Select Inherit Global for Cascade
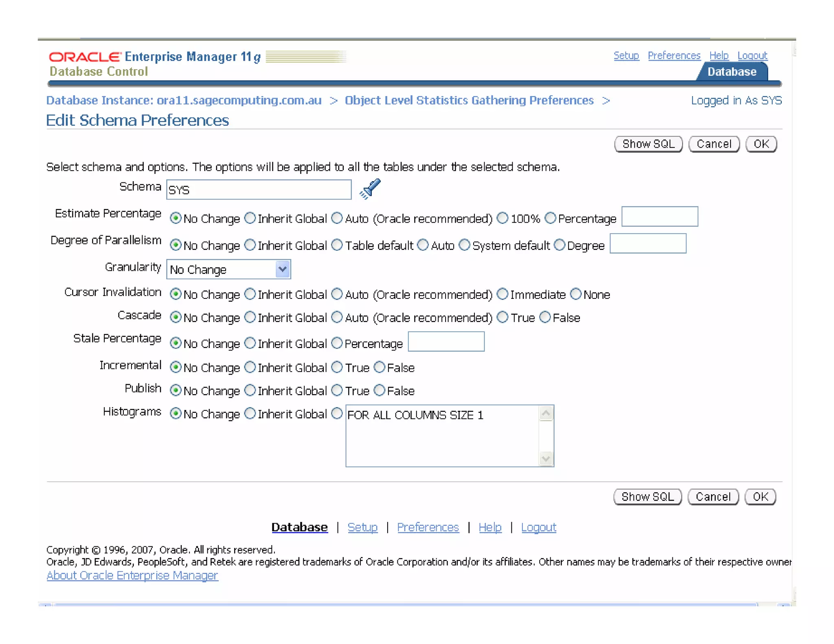The width and height of the screenshot is (834, 644). pyautogui.click(x=250, y=317)
